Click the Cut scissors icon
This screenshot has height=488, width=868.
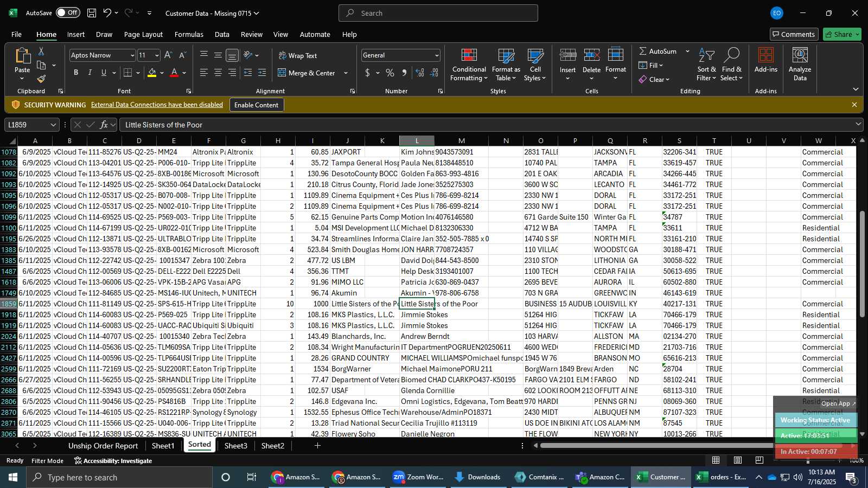point(41,52)
